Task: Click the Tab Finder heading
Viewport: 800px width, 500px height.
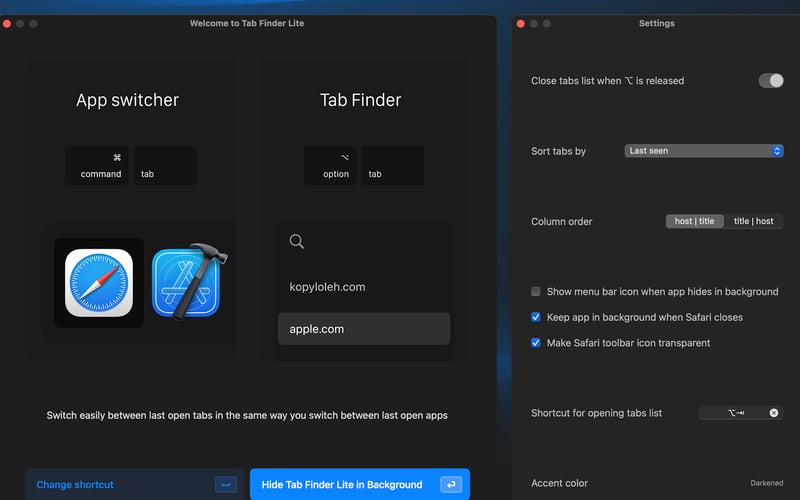Action: pos(360,100)
